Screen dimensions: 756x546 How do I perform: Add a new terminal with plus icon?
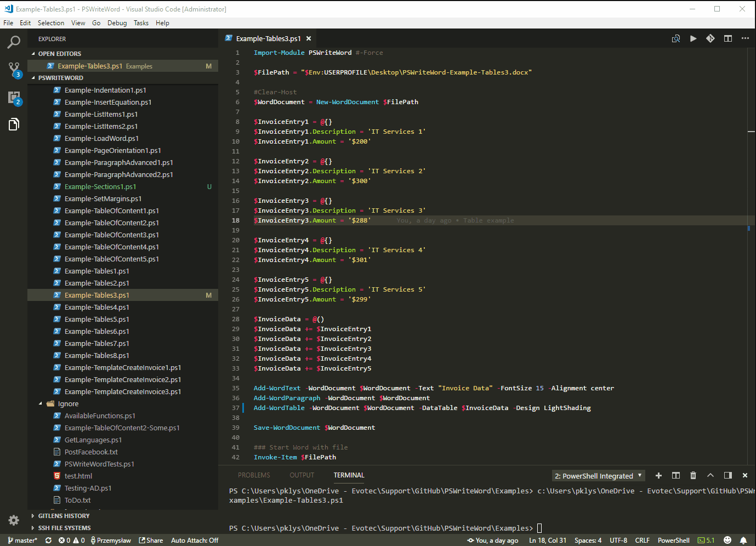click(x=658, y=475)
